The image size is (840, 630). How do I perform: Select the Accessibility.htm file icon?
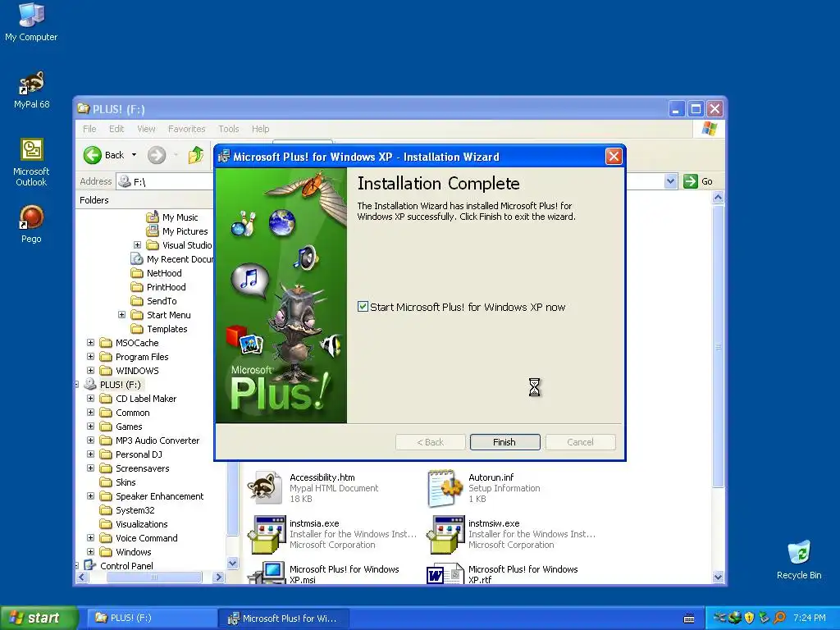coord(265,487)
